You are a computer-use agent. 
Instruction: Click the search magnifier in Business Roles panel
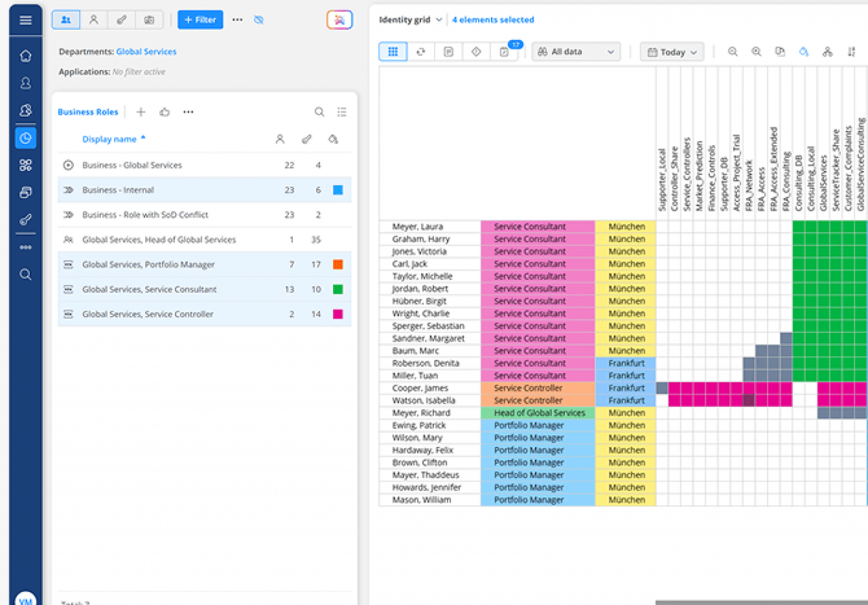tap(319, 111)
